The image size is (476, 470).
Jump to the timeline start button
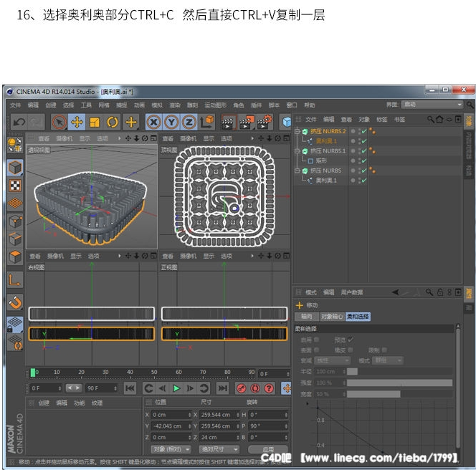[x=130, y=388]
